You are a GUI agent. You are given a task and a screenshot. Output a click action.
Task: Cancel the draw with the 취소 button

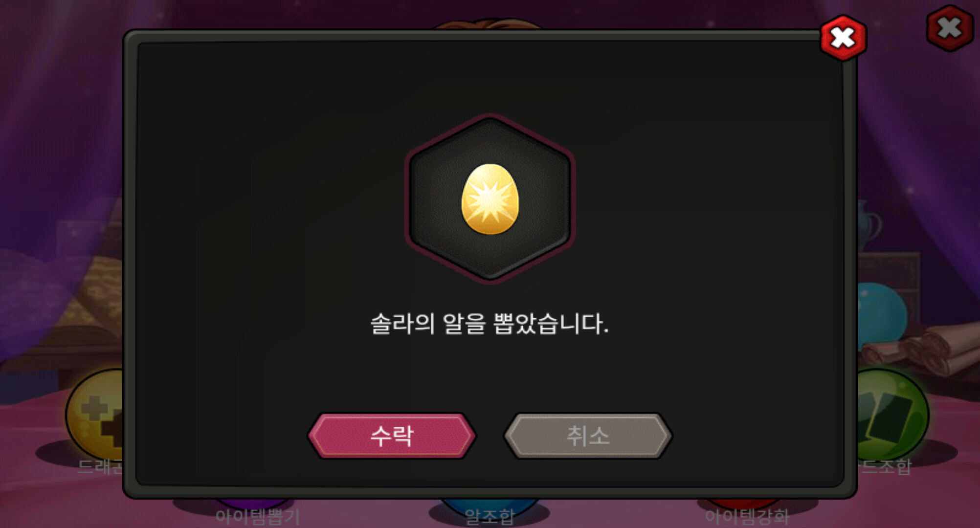pyautogui.click(x=588, y=436)
